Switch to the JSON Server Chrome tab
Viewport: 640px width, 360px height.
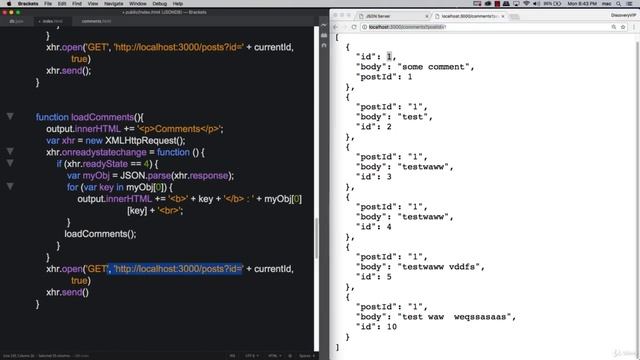click(392, 16)
